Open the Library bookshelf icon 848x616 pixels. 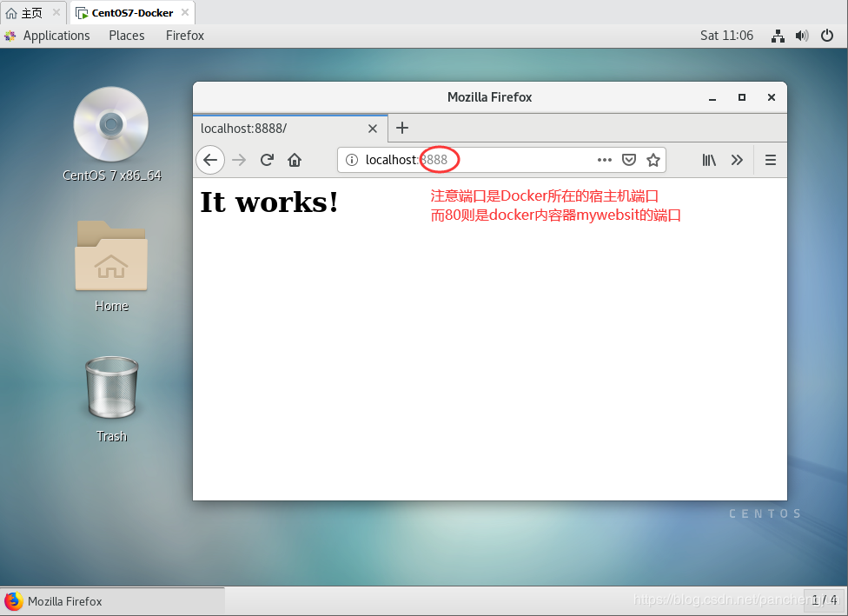709,160
